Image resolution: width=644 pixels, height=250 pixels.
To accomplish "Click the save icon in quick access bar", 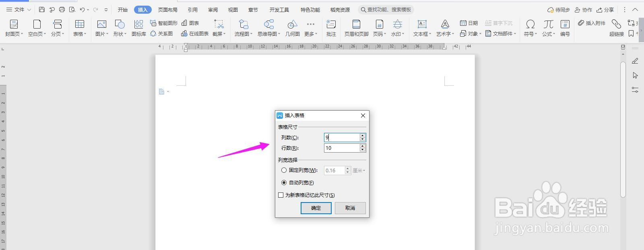I will coord(42,9).
